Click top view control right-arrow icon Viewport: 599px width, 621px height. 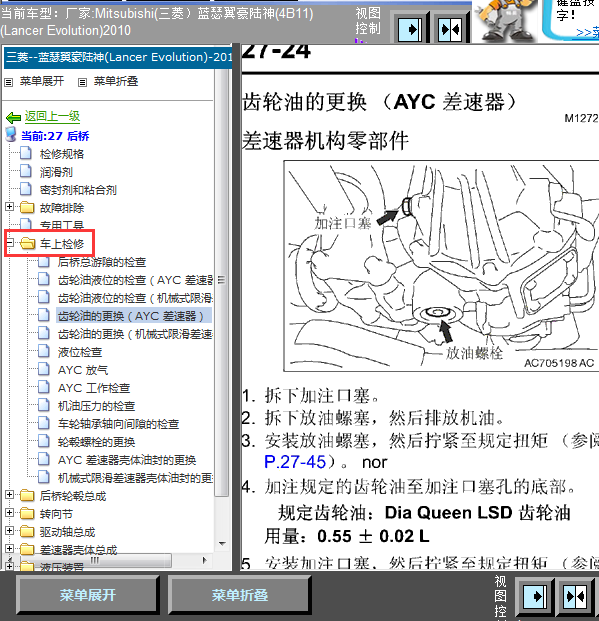(x=410, y=29)
